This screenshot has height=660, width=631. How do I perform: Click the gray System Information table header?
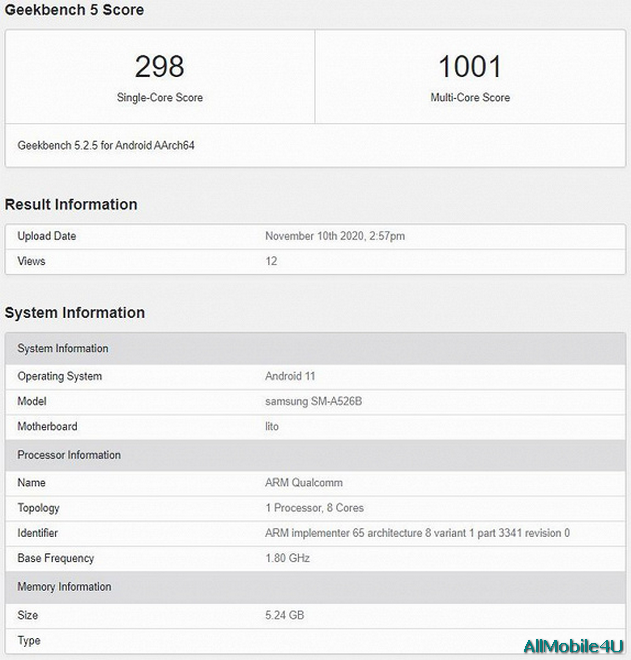pos(315,349)
